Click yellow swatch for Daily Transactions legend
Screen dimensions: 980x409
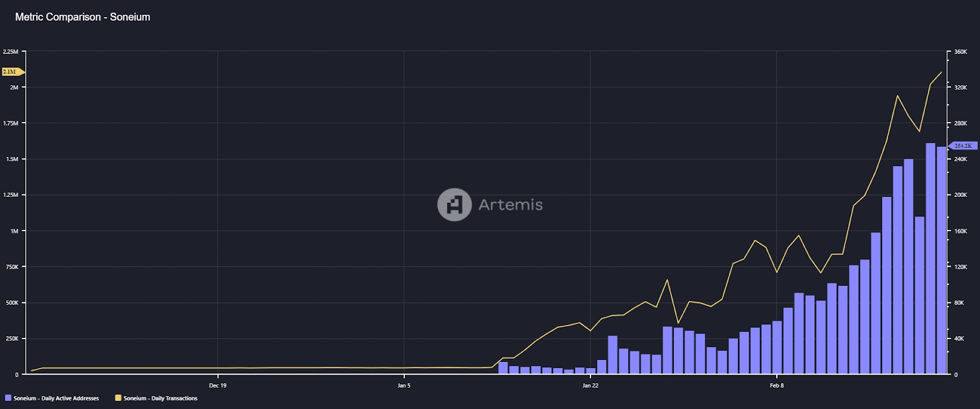pos(118,398)
